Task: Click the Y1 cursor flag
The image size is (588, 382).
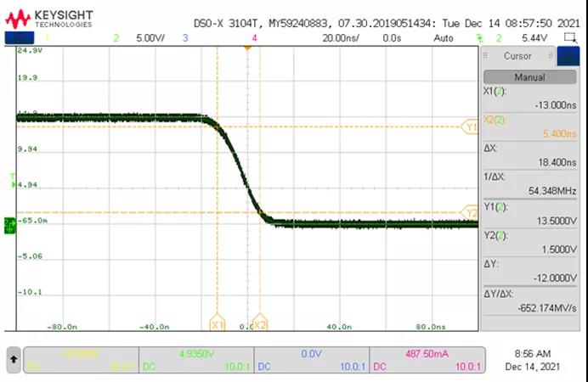Action: click(469, 126)
